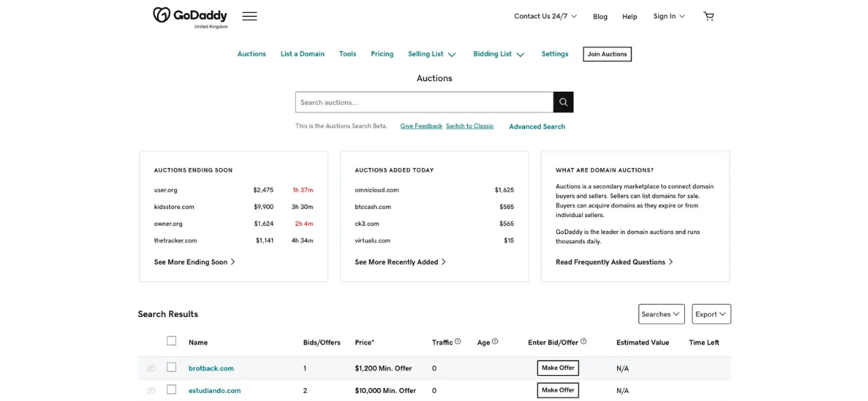Click the Enter Bid/Offer info icon
868x401 pixels.
pyautogui.click(x=584, y=342)
